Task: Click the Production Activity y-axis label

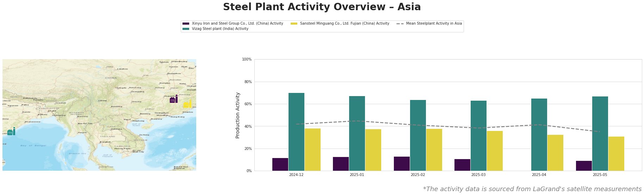Action: tap(238, 115)
